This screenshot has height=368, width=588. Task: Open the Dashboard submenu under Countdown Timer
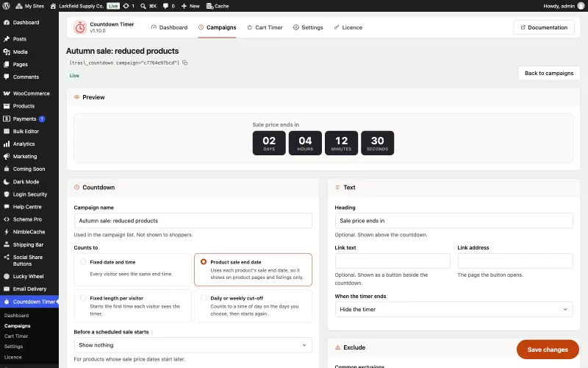tap(16, 316)
